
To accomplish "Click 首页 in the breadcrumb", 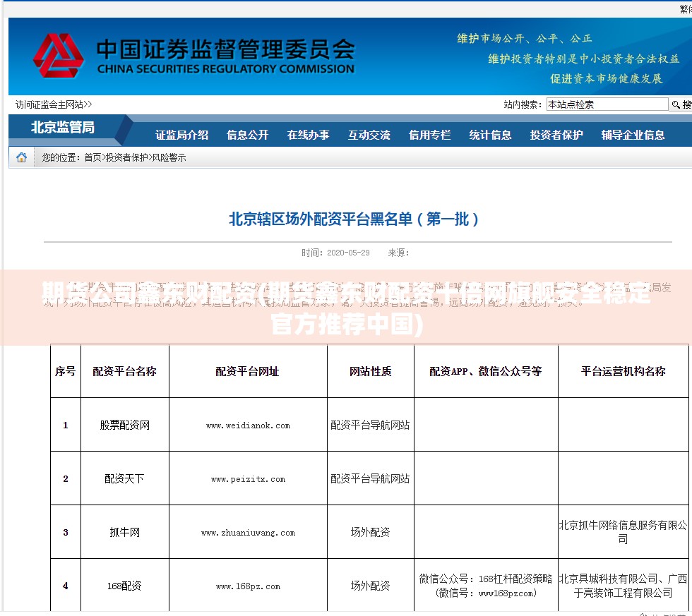I will point(93,157).
